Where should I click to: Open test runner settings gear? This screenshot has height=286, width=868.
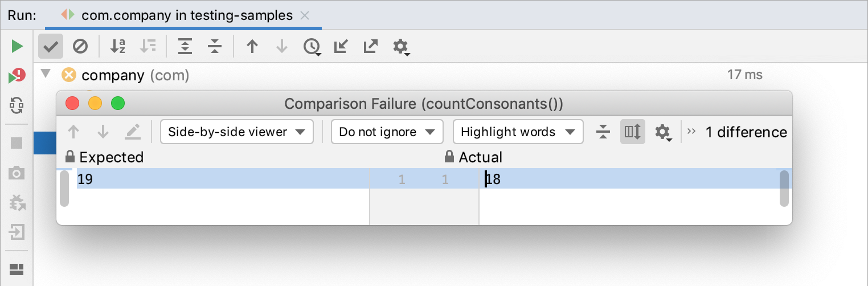402,47
